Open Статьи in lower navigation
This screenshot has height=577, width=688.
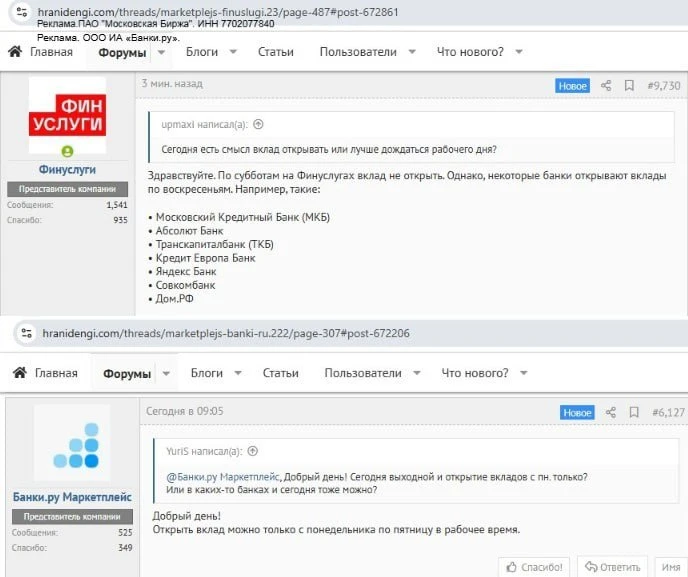pyautogui.click(x=280, y=373)
